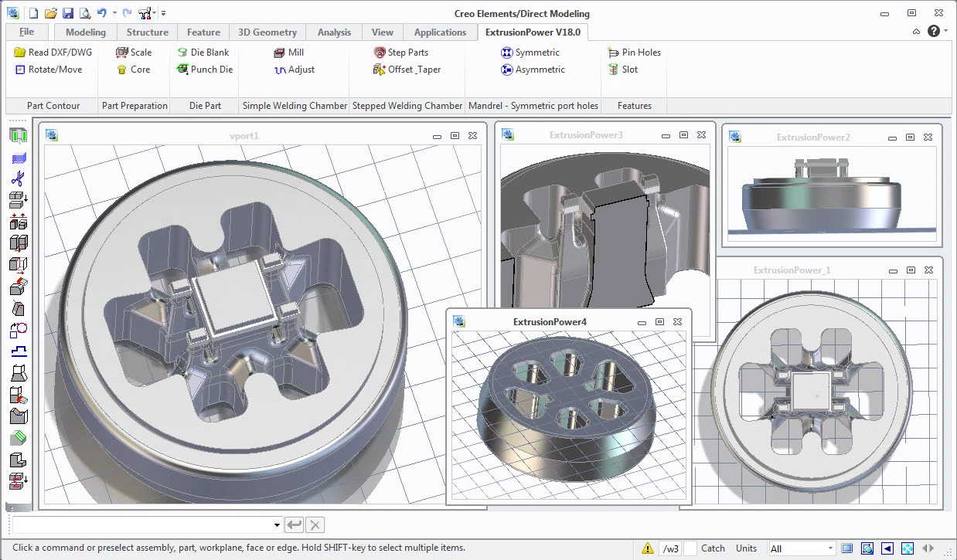Viewport: 957px width, 560px height.
Task: Click the Print Preview icon
Action: tap(84, 13)
